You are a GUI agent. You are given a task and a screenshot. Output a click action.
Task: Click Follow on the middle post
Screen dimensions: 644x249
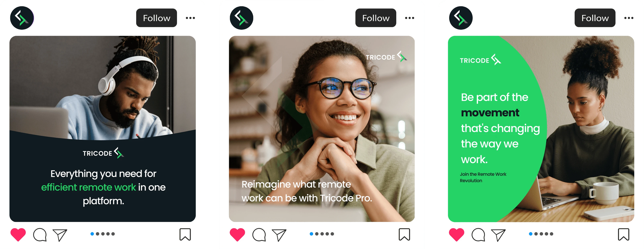pos(376,18)
